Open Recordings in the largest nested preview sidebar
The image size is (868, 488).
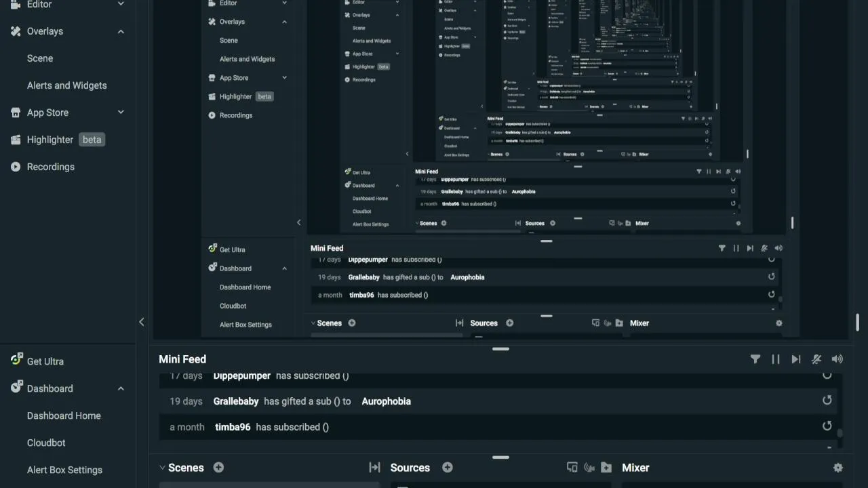[x=236, y=115]
